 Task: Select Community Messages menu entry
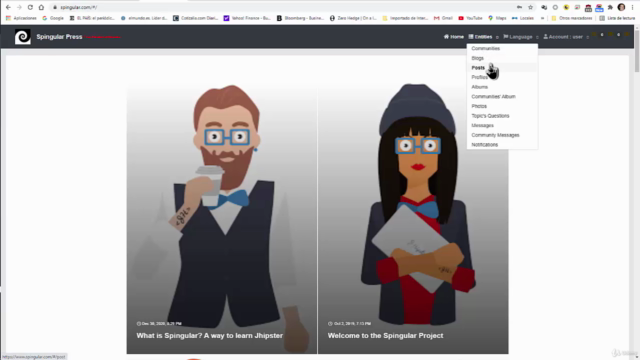tap(495, 135)
